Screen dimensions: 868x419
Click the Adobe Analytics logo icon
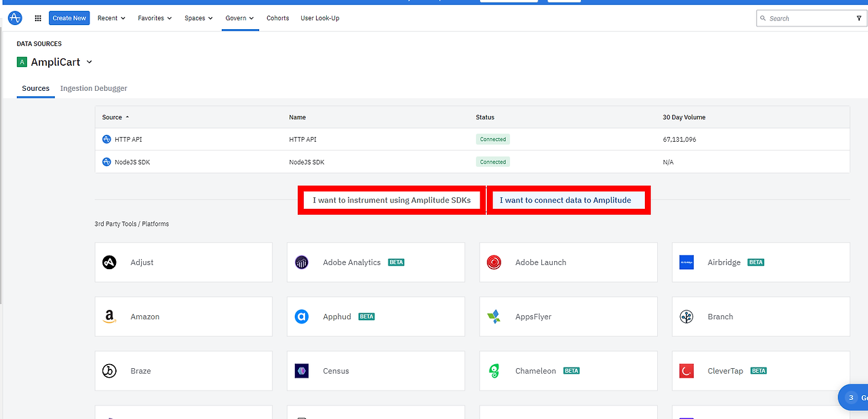[x=302, y=262]
